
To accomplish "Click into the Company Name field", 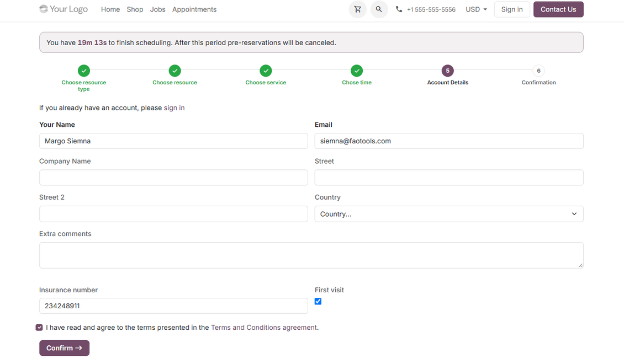I will 173,178.
